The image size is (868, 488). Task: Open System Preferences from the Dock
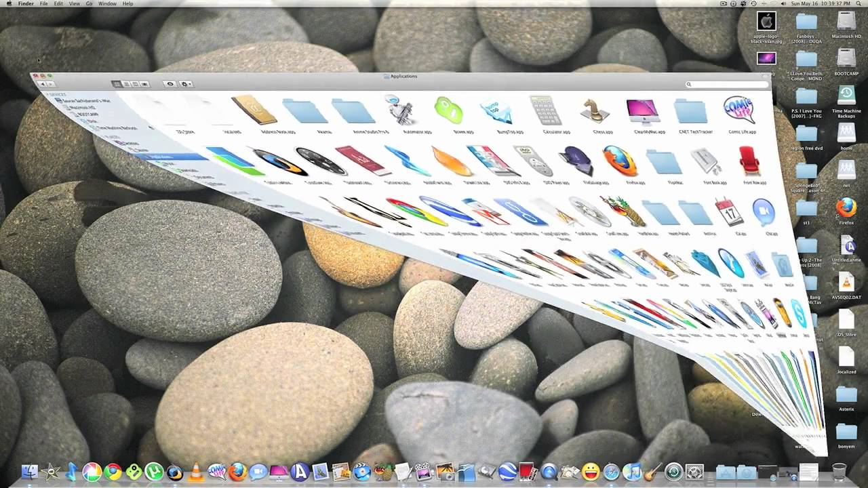pyautogui.click(x=694, y=472)
